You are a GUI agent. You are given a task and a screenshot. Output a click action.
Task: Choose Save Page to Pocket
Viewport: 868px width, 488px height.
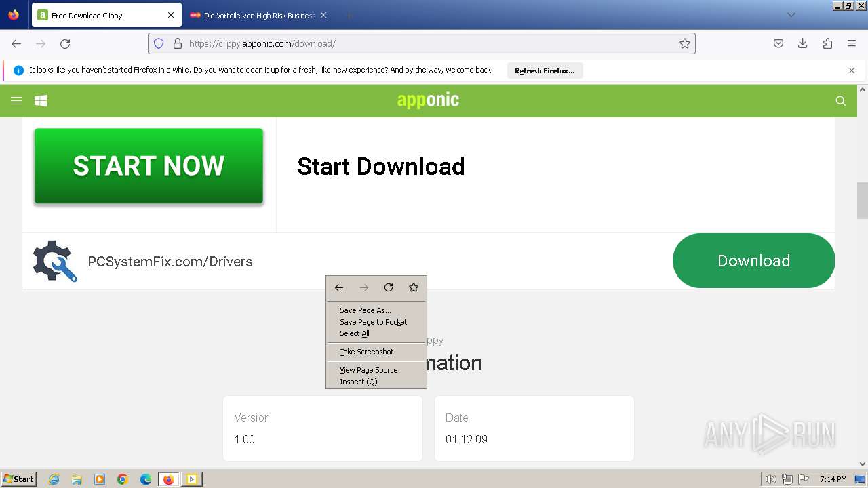pyautogui.click(x=376, y=322)
